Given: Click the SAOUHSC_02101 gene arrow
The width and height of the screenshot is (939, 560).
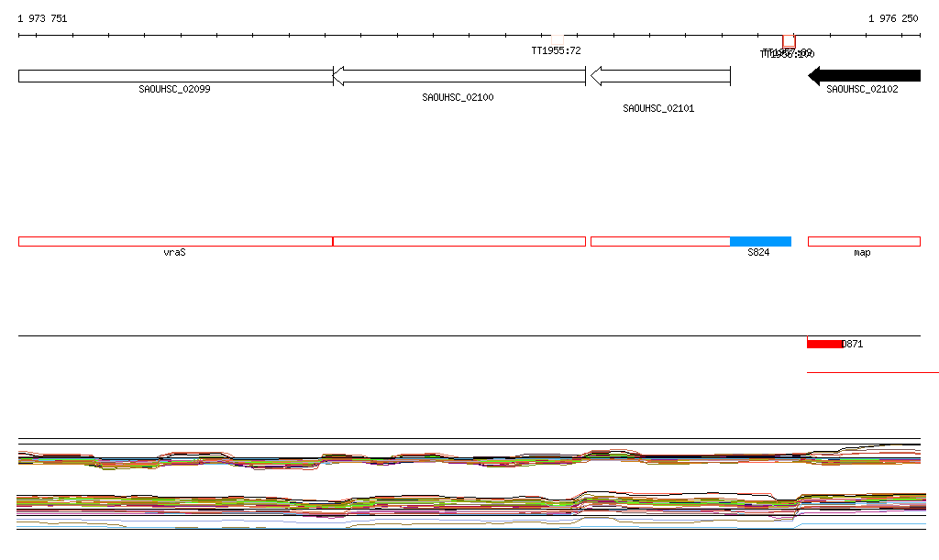Looking at the screenshot, I should [660, 76].
